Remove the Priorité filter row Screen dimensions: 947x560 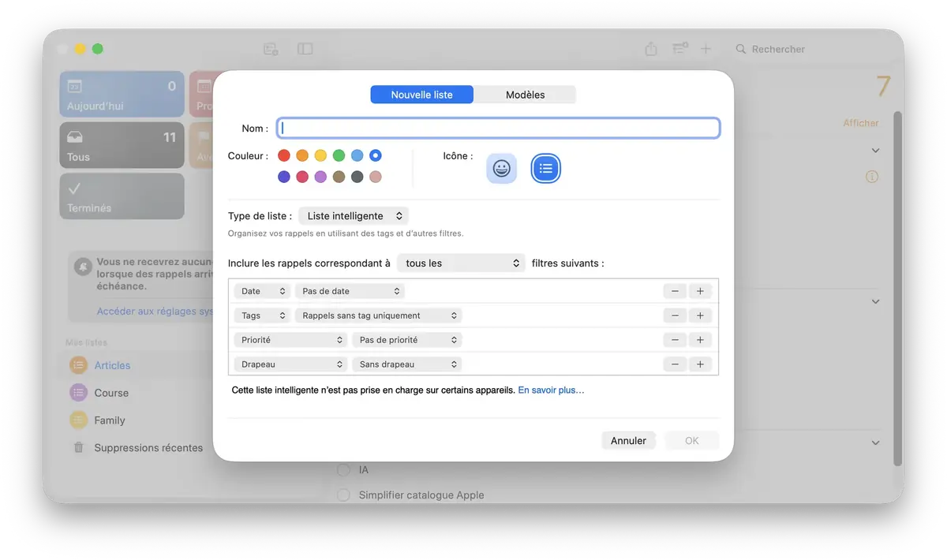(x=675, y=340)
